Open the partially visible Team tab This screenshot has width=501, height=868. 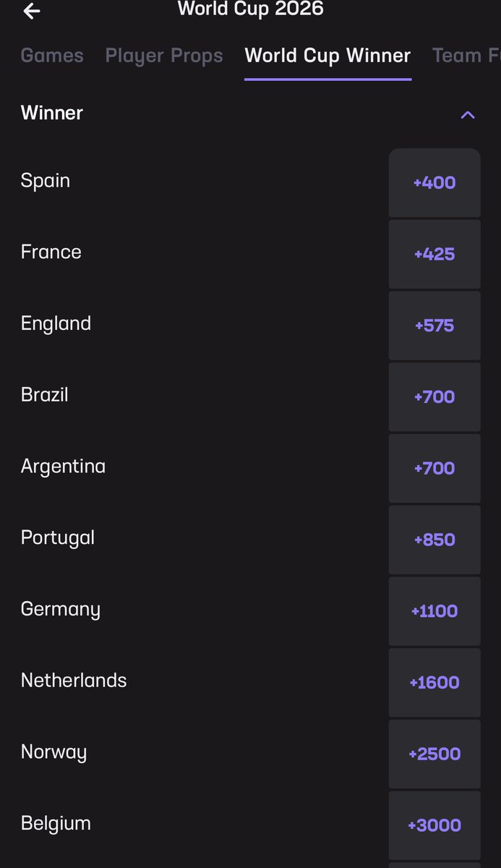(466, 56)
